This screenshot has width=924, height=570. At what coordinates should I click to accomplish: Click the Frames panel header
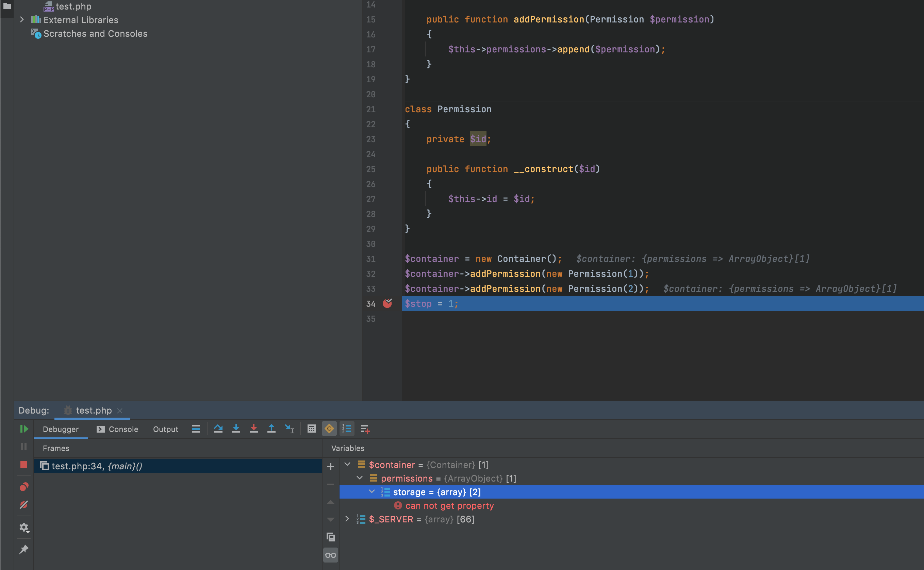pos(56,448)
